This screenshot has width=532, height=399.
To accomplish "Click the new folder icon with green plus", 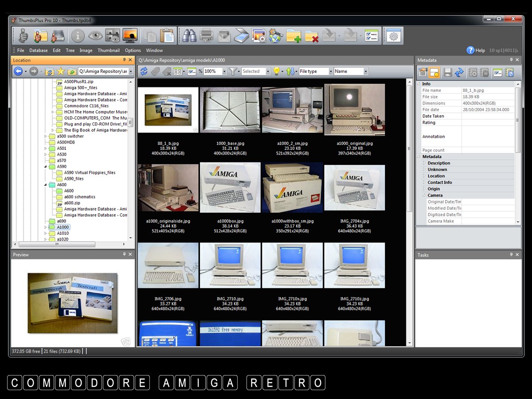I will pyautogui.click(x=293, y=35).
